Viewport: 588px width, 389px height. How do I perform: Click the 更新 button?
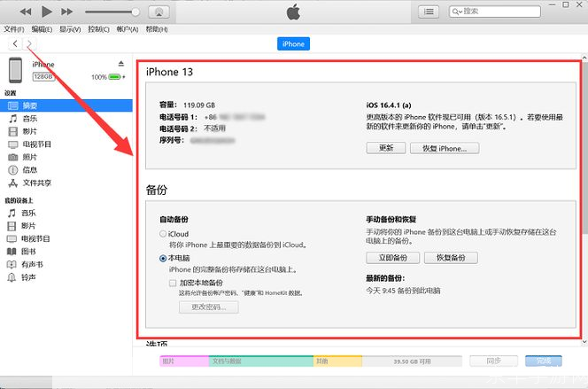coord(386,148)
